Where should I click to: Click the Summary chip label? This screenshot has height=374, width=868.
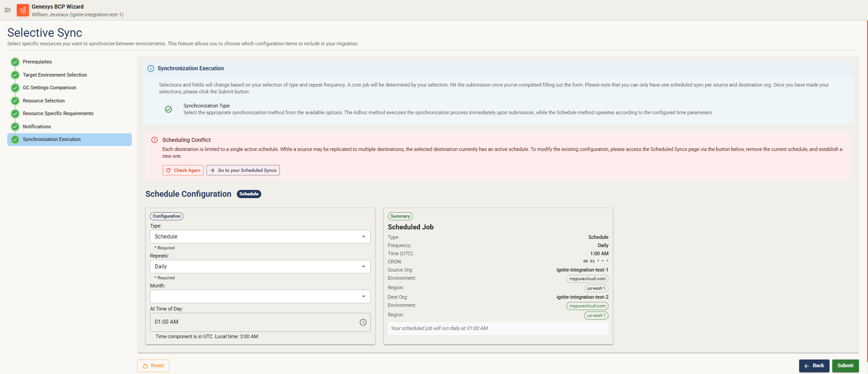pyautogui.click(x=400, y=216)
